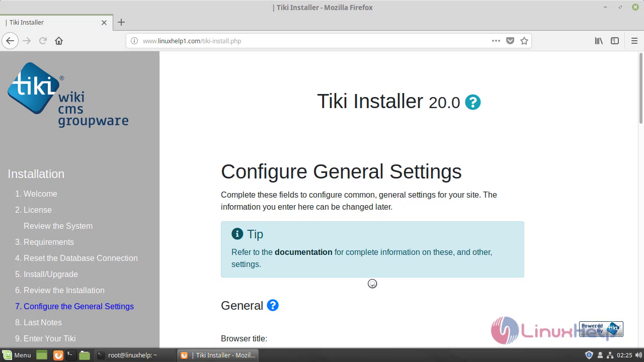Click help icon beside General heading
Image resolution: width=644 pixels, height=362 pixels.
click(273, 305)
